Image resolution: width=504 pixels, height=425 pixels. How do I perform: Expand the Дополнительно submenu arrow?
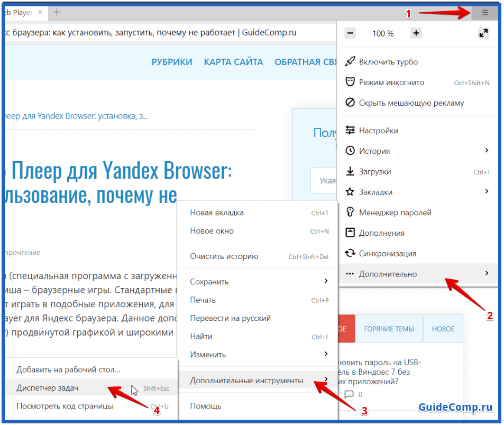click(x=487, y=273)
